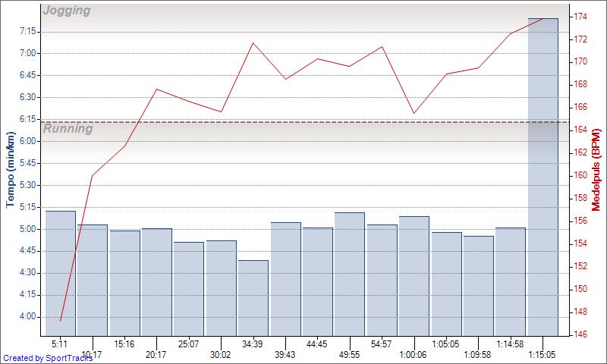Click the "Tempo (min/km)" axis title
The image size is (607, 364).
point(11,171)
